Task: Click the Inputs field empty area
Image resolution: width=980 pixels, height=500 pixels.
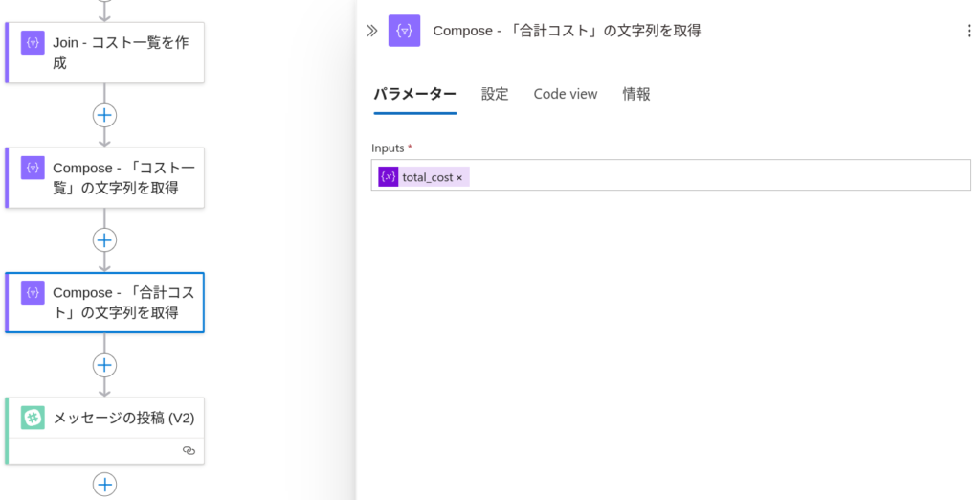Action: 719,175
